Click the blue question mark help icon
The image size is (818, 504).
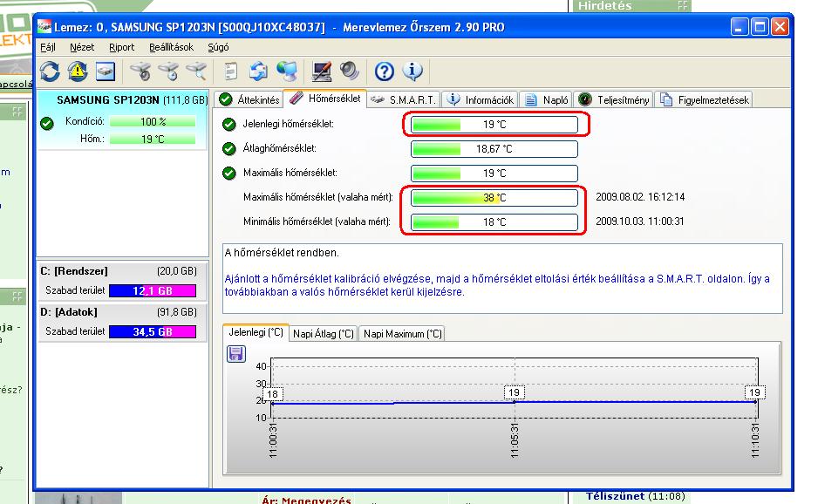(385, 71)
